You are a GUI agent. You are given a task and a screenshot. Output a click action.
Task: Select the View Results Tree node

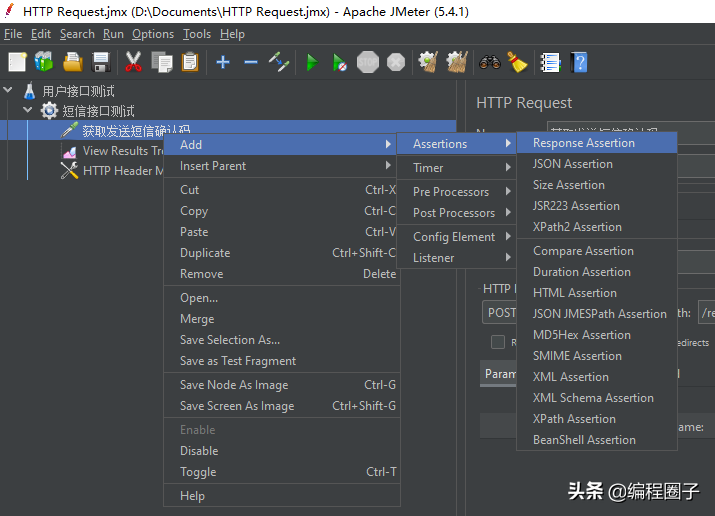click(x=122, y=151)
